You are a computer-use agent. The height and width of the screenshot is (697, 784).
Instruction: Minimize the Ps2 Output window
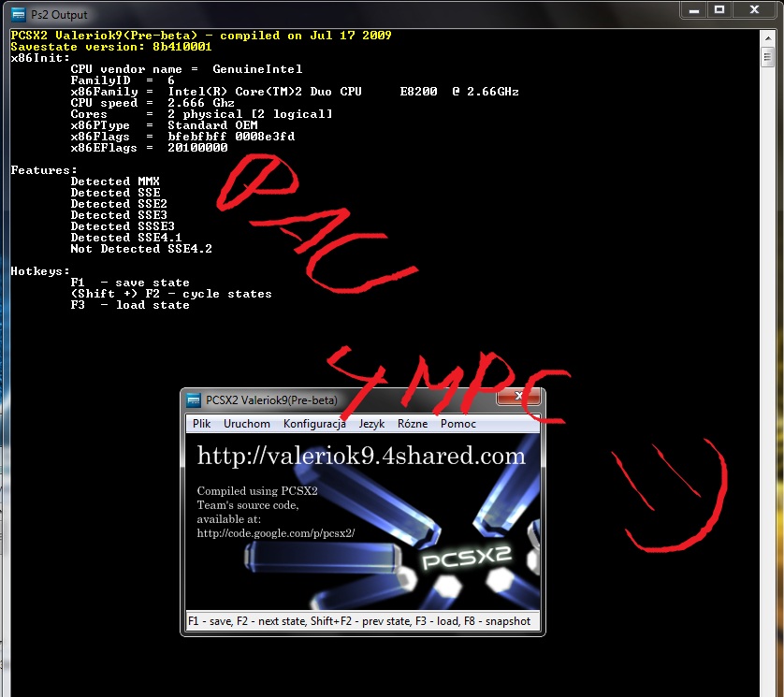tap(694, 10)
